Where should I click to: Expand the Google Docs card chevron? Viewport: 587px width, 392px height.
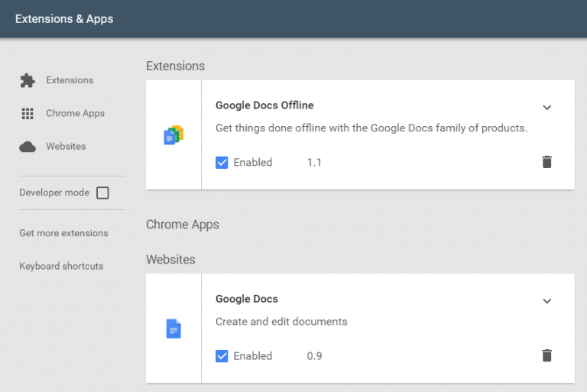coord(547,301)
